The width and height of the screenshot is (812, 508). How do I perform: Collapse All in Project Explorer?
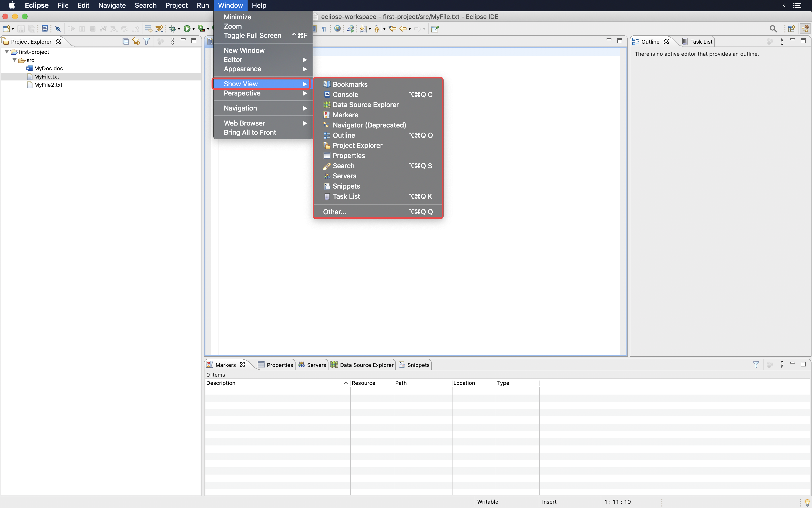point(125,41)
